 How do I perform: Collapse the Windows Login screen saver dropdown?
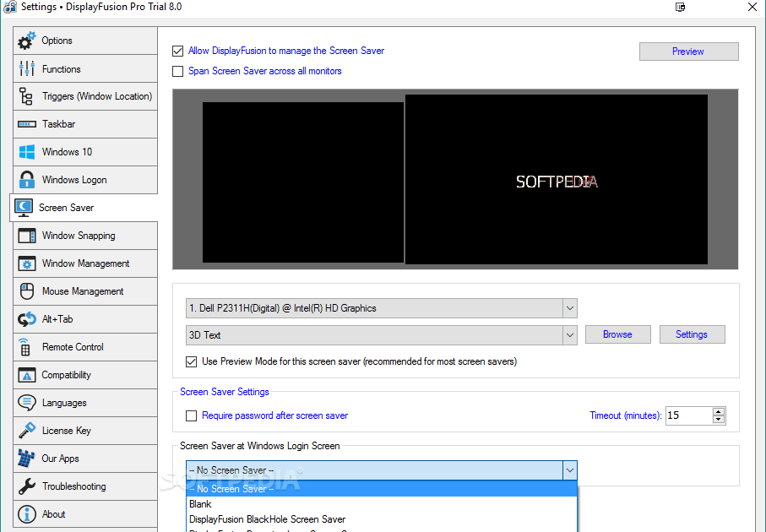click(569, 470)
